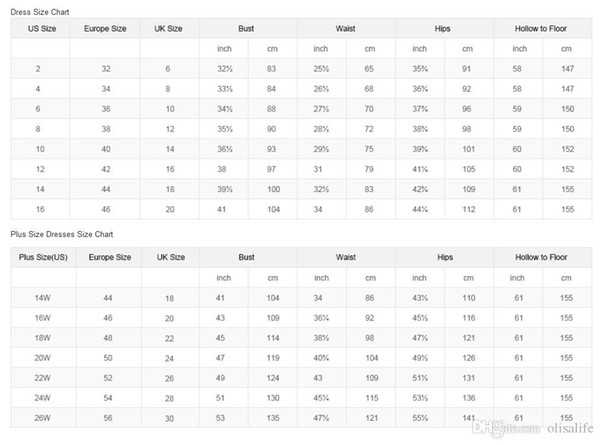The width and height of the screenshot is (600, 445).
Task: Select the 20W plus size row label
Action: (x=42, y=358)
